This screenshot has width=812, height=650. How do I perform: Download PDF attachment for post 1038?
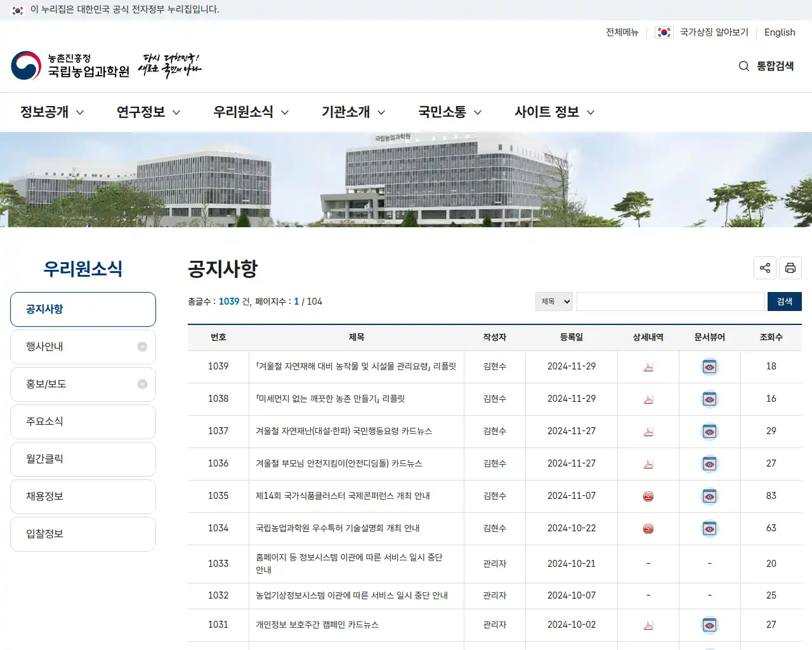(648, 399)
